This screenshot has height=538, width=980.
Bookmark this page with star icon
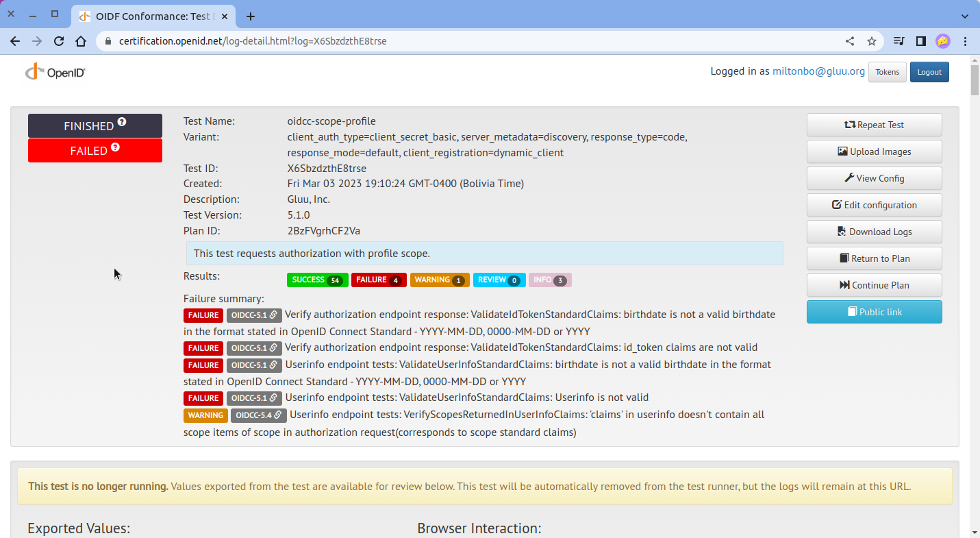[x=872, y=41]
